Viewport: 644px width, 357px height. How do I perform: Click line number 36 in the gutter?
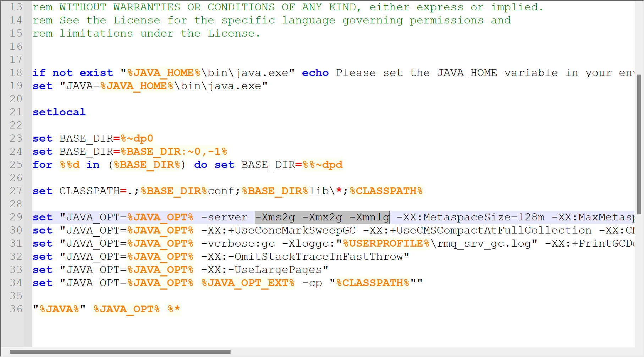(16, 309)
